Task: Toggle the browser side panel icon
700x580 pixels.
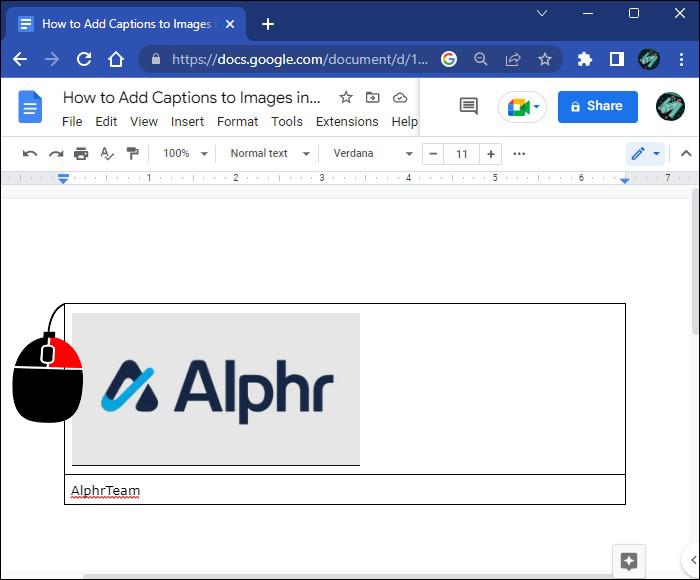Action: [x=617, y=59]
